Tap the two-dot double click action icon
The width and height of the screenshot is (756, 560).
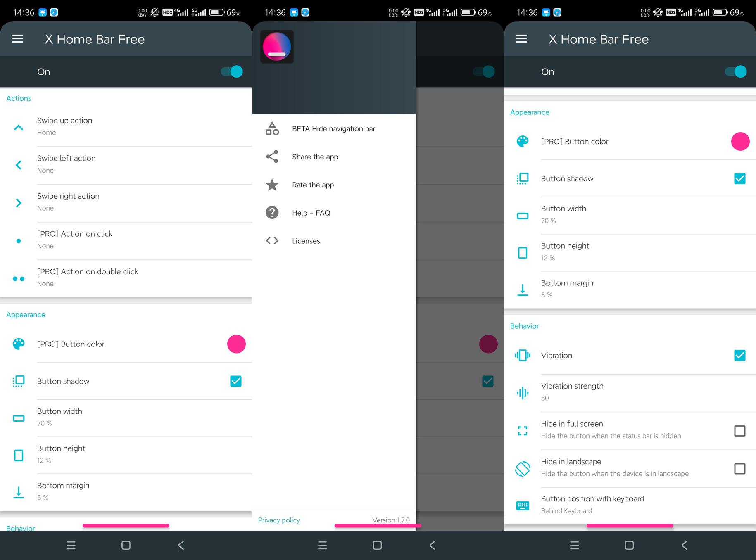[x=19, y=279]
